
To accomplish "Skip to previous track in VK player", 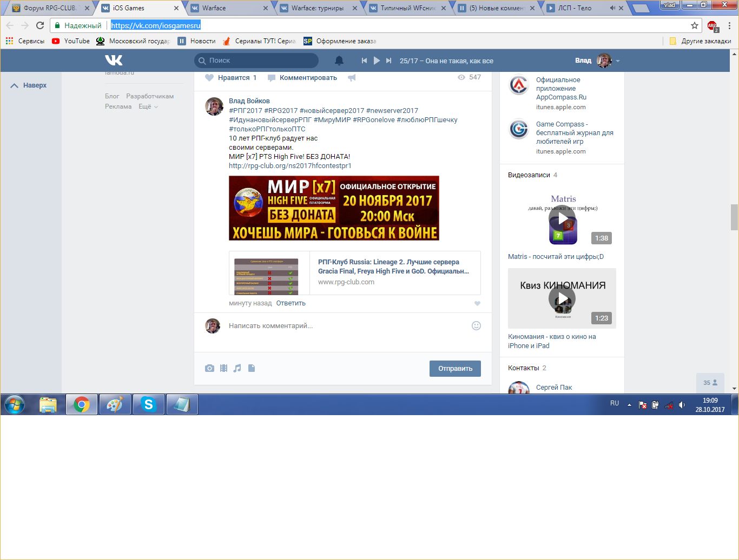I will click(x=364, y=61).
